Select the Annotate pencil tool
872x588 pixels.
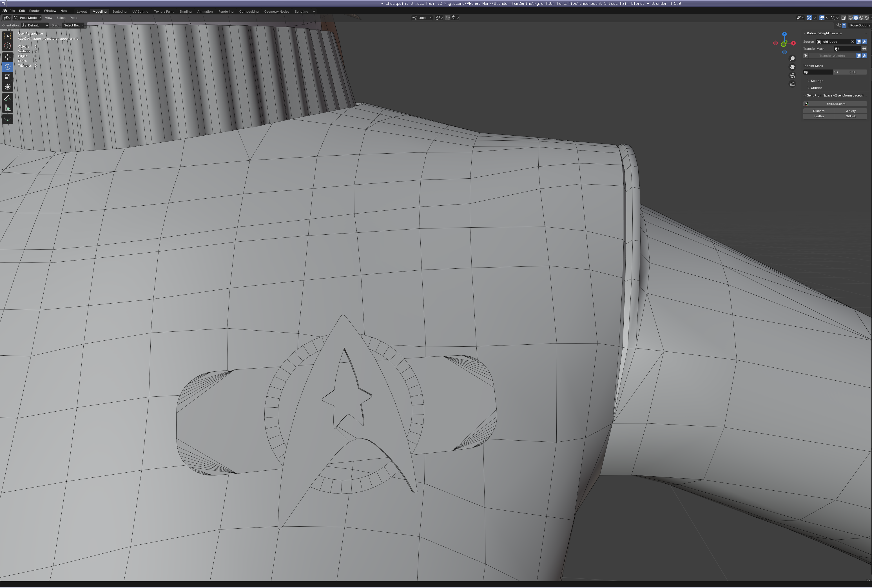pyautogui.click(x=8, y=98)
